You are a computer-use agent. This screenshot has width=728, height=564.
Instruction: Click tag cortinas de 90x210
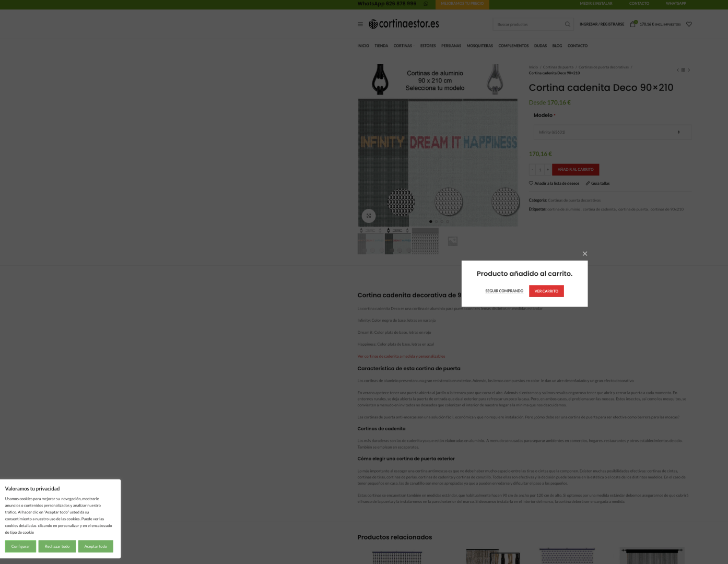pyautogui.click(x=667, y=209)
